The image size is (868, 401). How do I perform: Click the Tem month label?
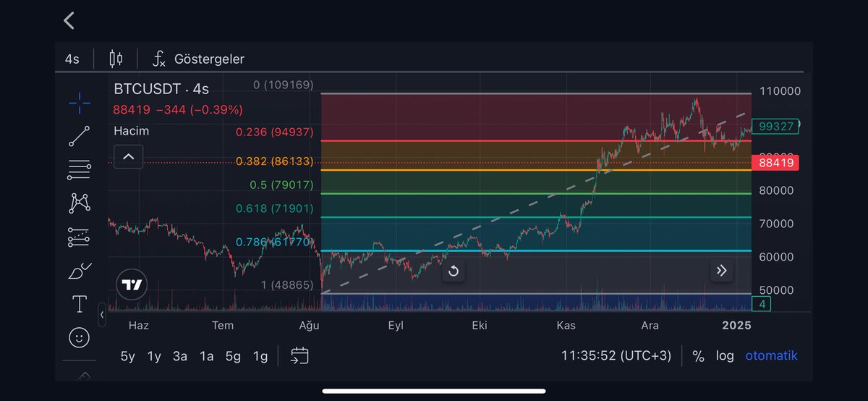pyautogui.click(x=223, y=325)
